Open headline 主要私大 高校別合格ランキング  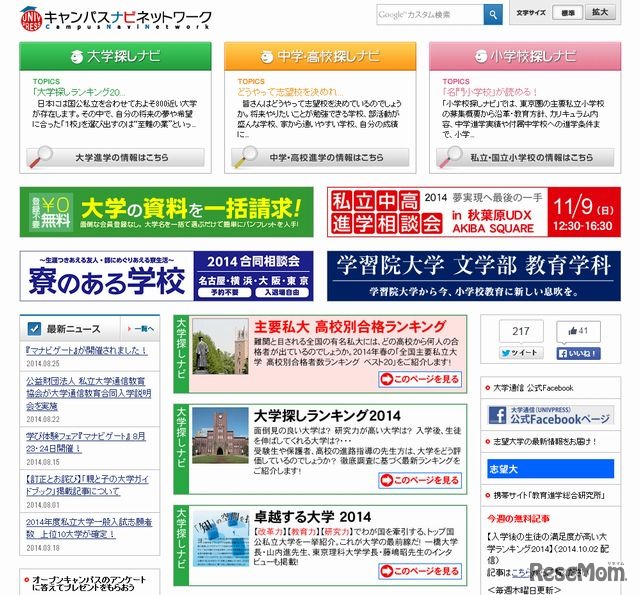coord(350,327)
